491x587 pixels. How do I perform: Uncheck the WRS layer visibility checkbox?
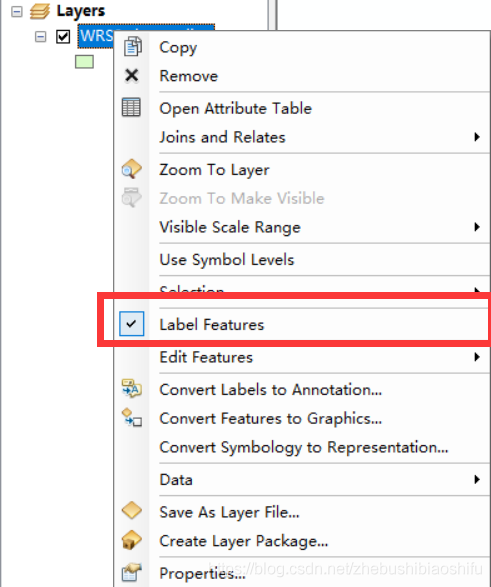pos(63,37)
